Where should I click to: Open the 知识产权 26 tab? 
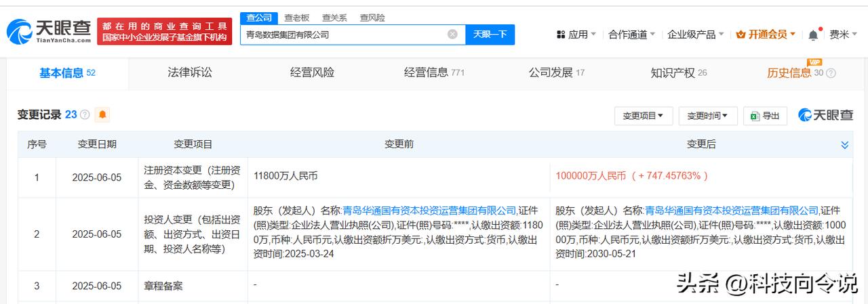(679, 72)
